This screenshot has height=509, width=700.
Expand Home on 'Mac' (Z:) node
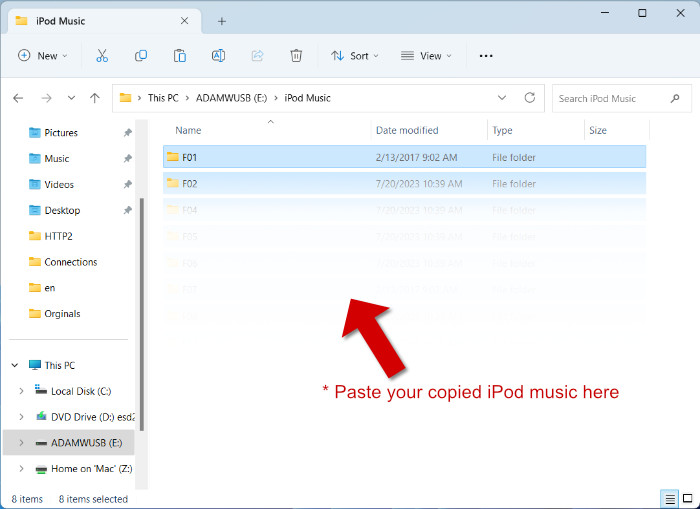point(21,469)
